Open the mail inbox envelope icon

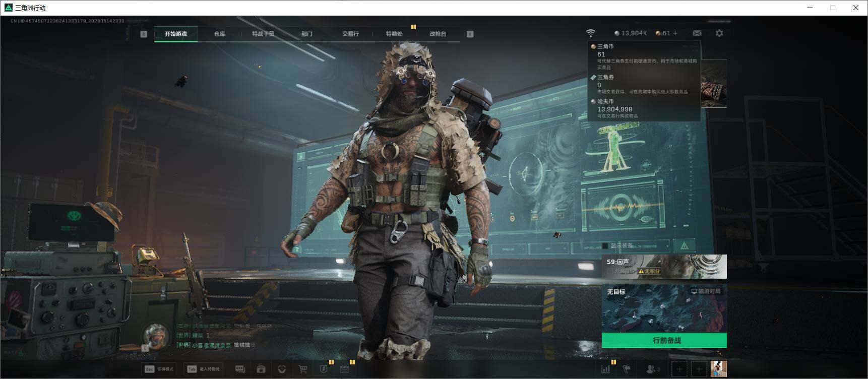coord(697,33)
